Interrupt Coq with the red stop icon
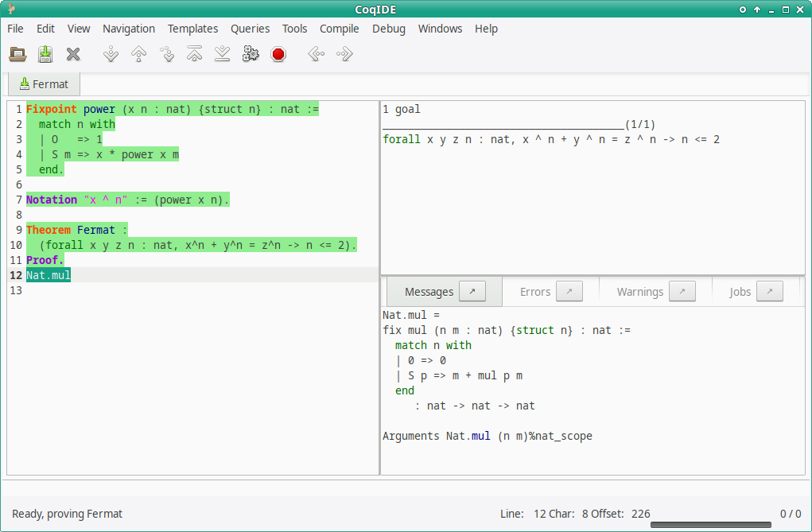The image size is (812, 532). (278, 54)
